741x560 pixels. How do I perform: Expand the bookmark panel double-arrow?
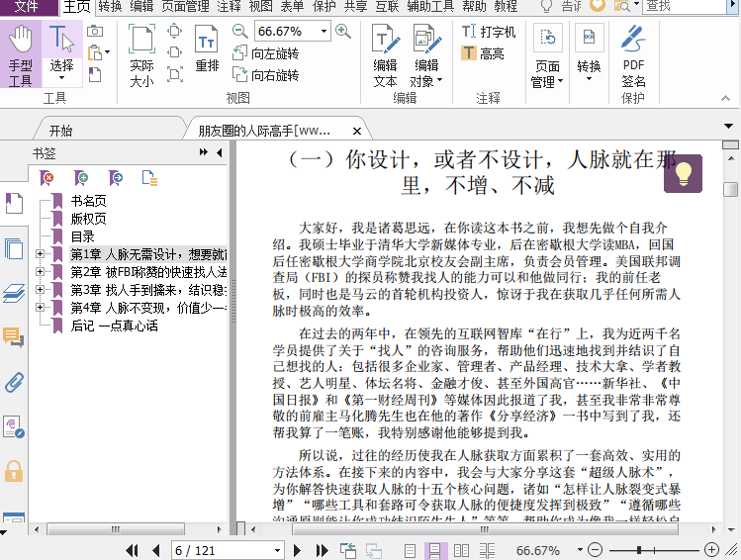[x=203, y=152]
